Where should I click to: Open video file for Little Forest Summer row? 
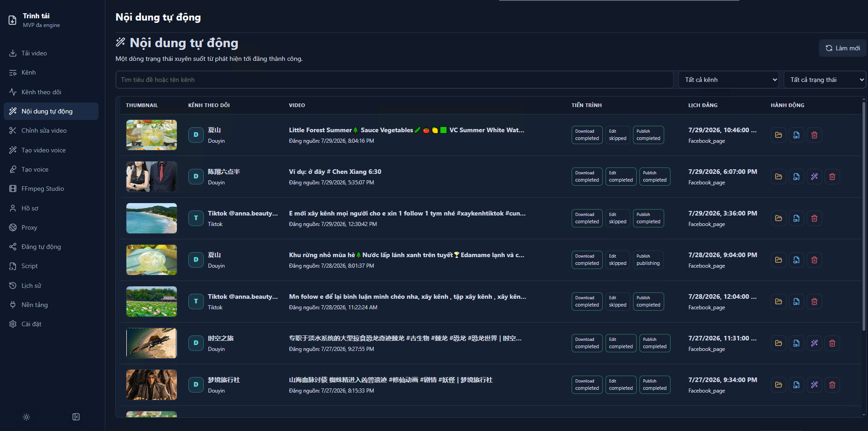point(797,135)
